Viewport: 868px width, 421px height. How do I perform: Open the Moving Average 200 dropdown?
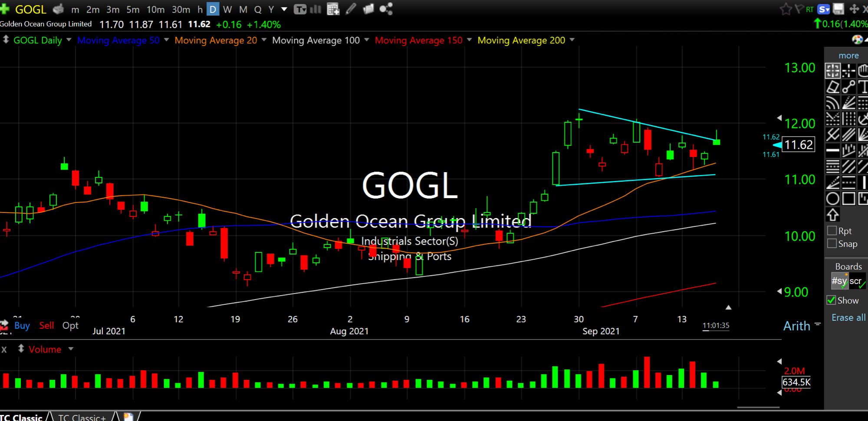(572, 40)
